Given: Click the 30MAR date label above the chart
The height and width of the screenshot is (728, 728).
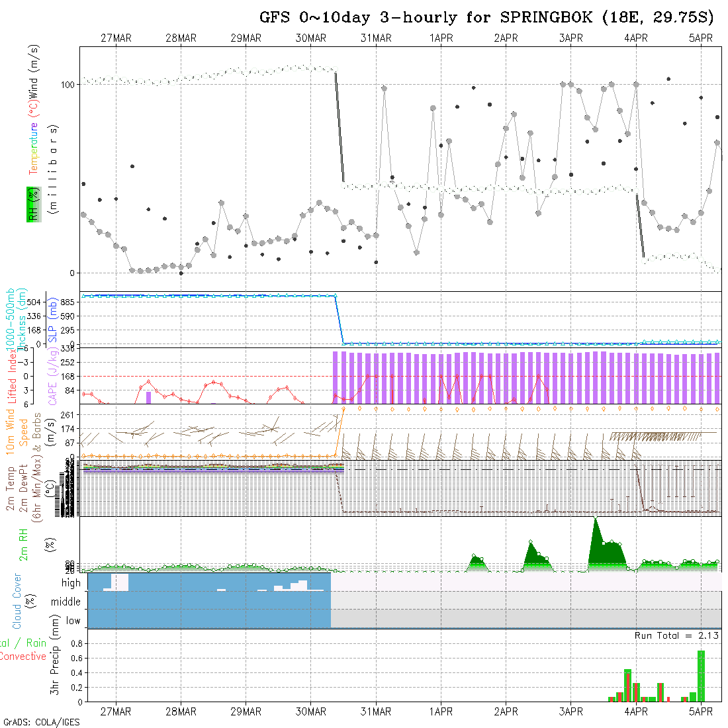Looking at the screenshot, I should 311,38.
